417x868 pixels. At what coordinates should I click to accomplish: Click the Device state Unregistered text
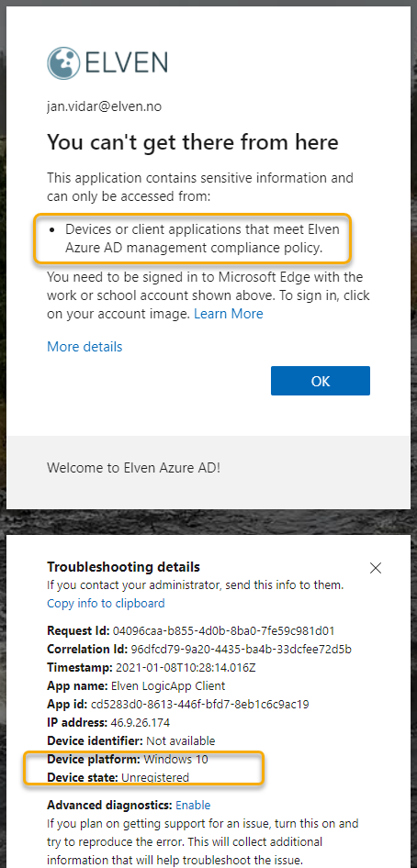tap(155, 777)
